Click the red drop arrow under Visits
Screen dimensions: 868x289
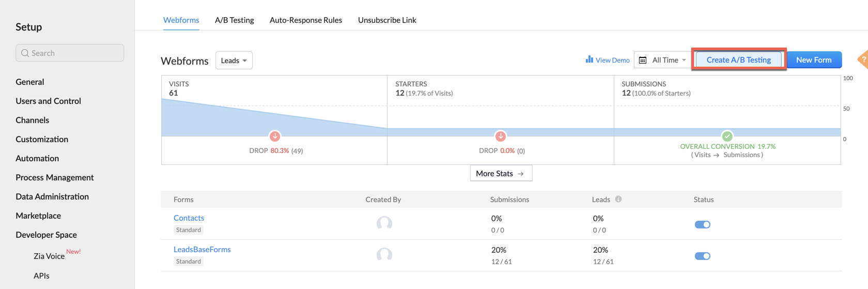tap(275, 136)
